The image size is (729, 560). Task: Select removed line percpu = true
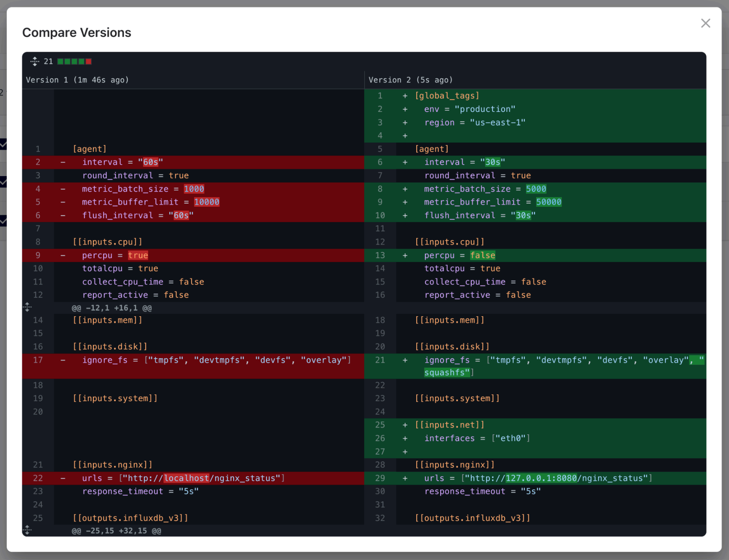[193, 255]
